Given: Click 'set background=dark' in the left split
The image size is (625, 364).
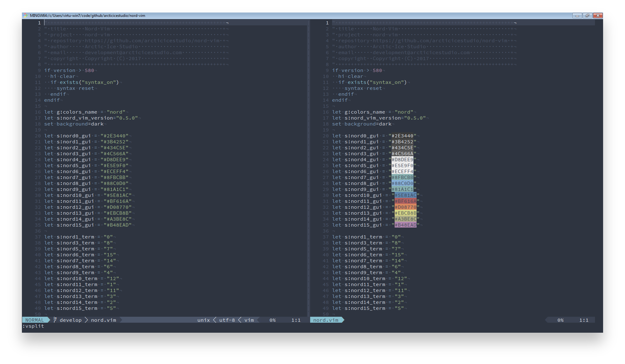Looking at the screenshot, I should 74,124.
